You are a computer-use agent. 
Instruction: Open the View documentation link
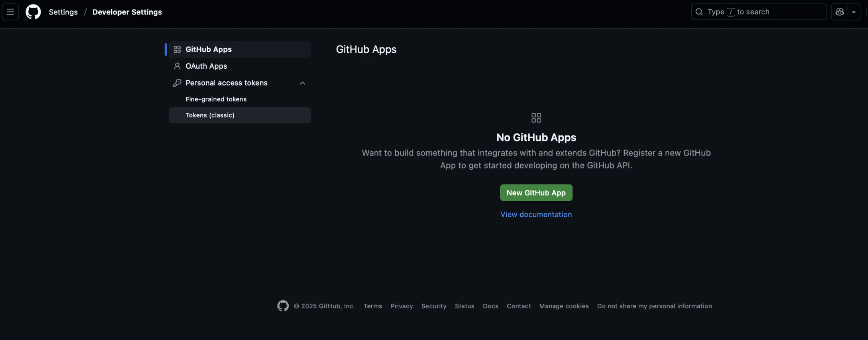pos(536,215)
